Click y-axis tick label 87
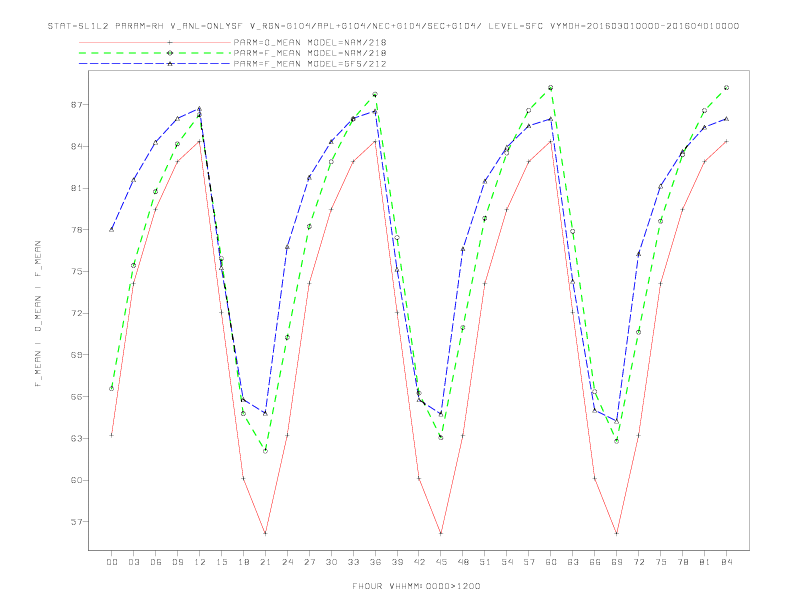Screen dimensions: 792x612 pyautogui.click(x=76, y=105)
